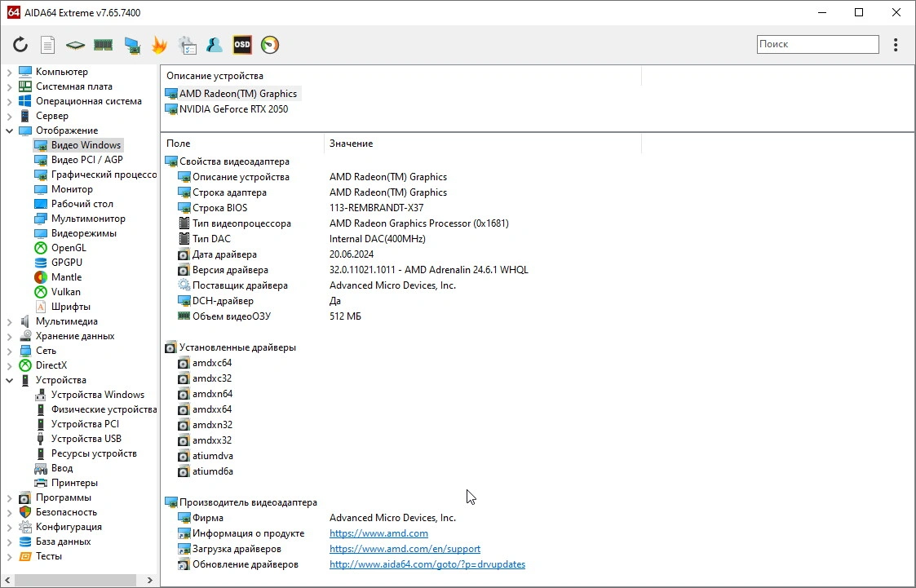Open the OSD panel toolbar icon

coord(242,45)
